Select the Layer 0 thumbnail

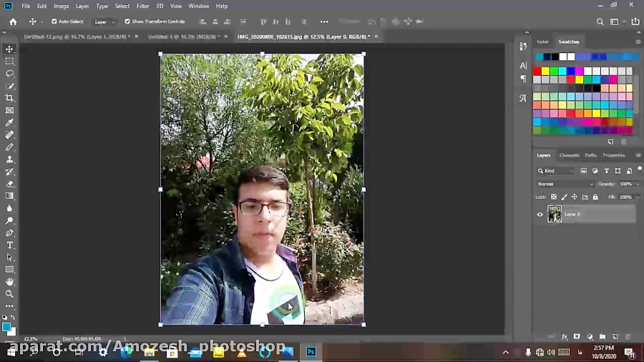(555, 214)
